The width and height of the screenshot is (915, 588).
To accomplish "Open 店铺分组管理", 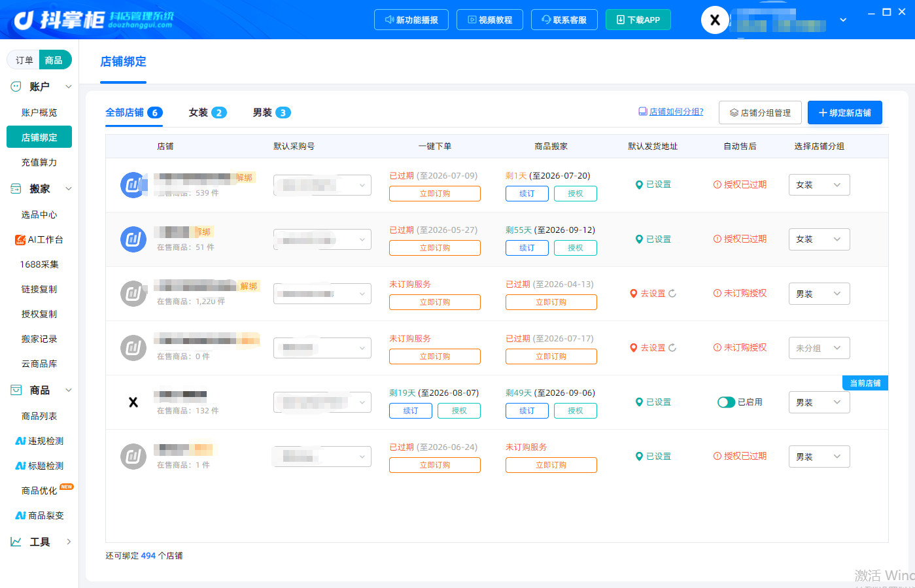I will (x=760, y=112).
